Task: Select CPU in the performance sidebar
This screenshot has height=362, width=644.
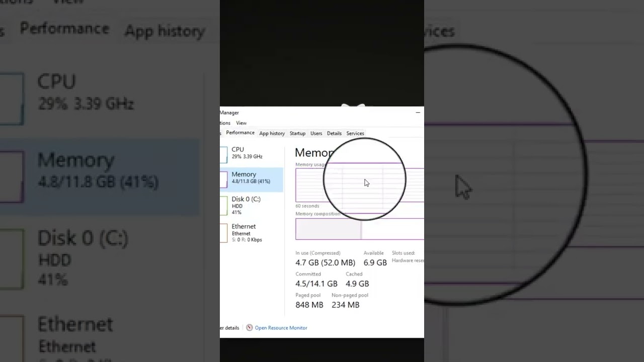Action: pyautogui.click(x=252, y=155)
